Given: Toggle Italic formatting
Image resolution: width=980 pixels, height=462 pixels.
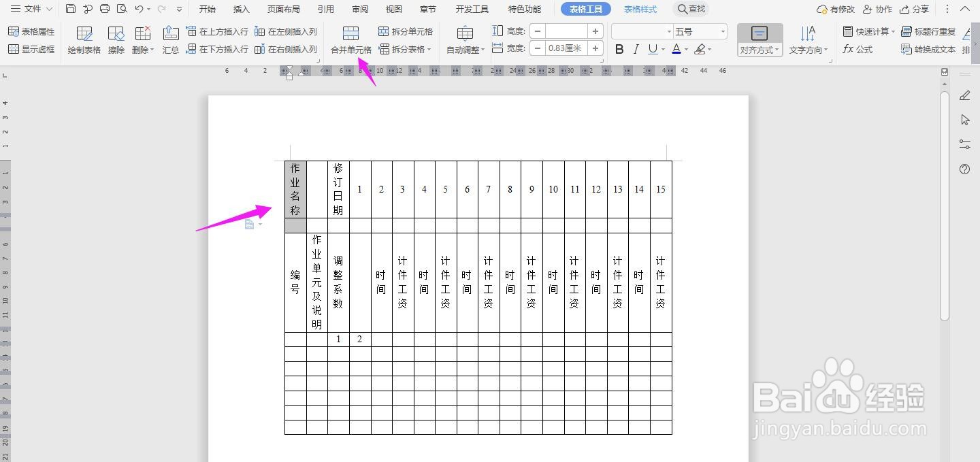Looking at the screenshot, I should click(636, 49).
